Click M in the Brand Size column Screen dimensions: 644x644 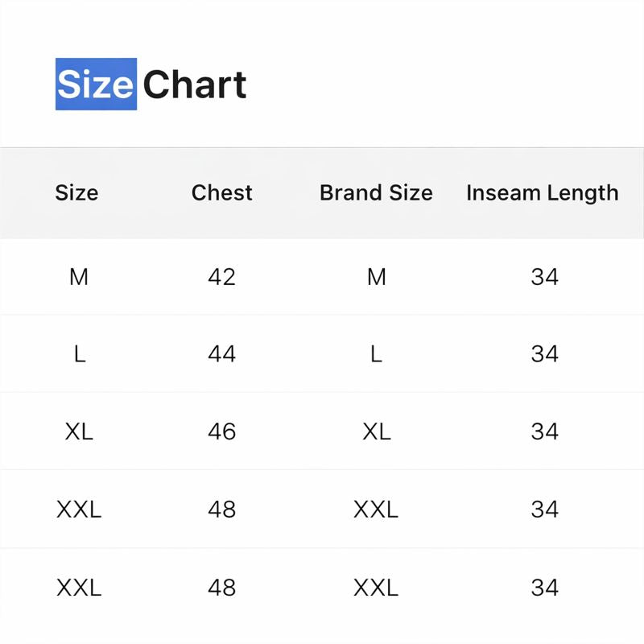click(376, 277)
